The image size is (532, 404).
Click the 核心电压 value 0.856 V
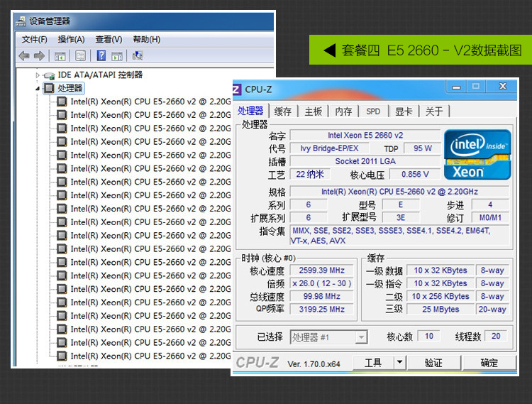pos(415,175)
